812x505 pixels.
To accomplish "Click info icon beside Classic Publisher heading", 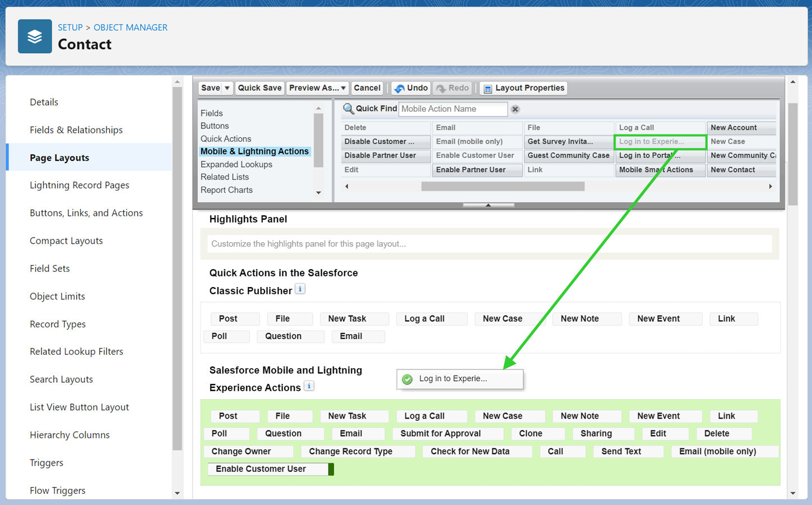I will click(300, 289).
